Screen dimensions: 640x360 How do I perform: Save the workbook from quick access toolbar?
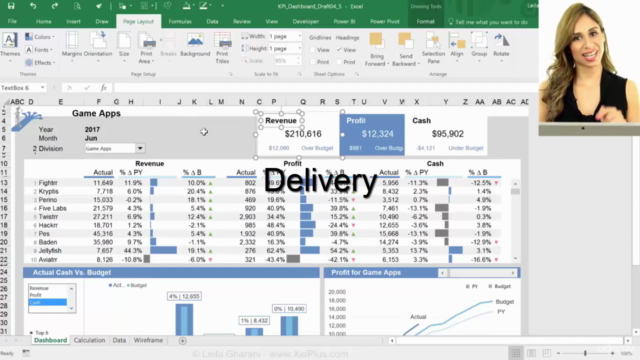11,6
